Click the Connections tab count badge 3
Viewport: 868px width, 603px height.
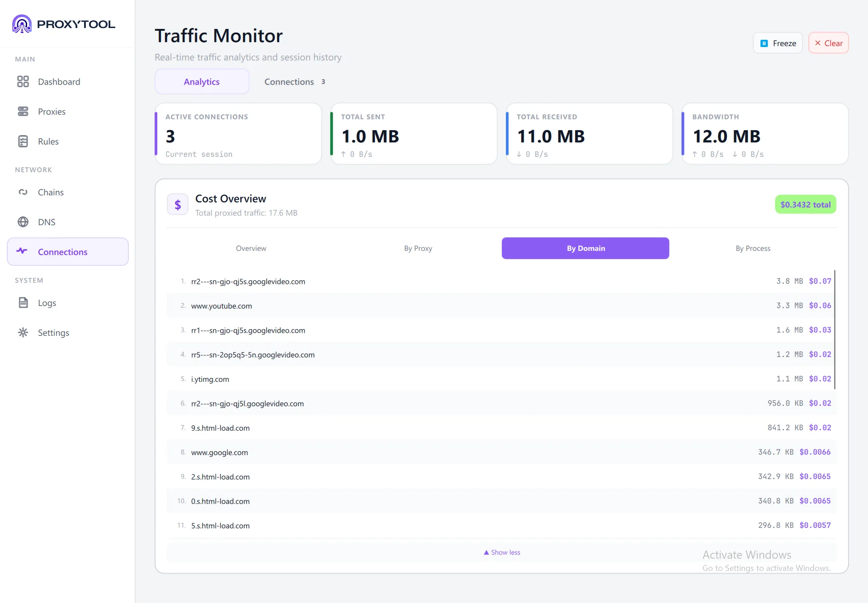[323, 82]
